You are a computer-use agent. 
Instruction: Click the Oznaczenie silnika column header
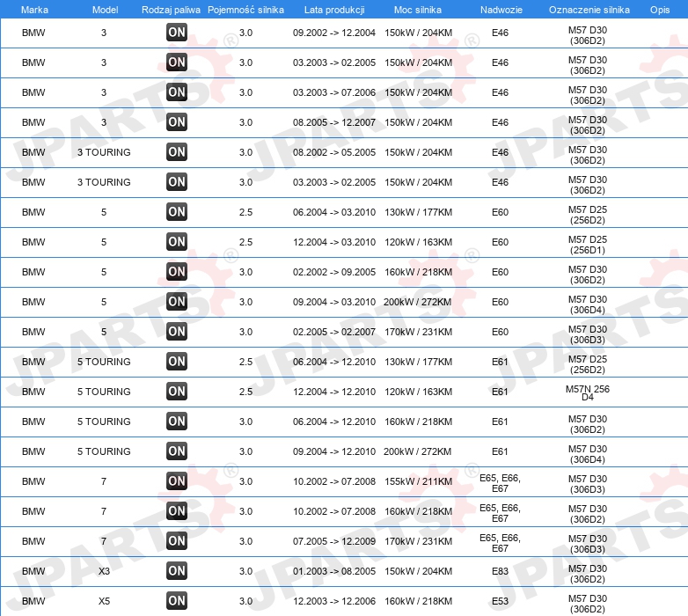tap(589, 10)
